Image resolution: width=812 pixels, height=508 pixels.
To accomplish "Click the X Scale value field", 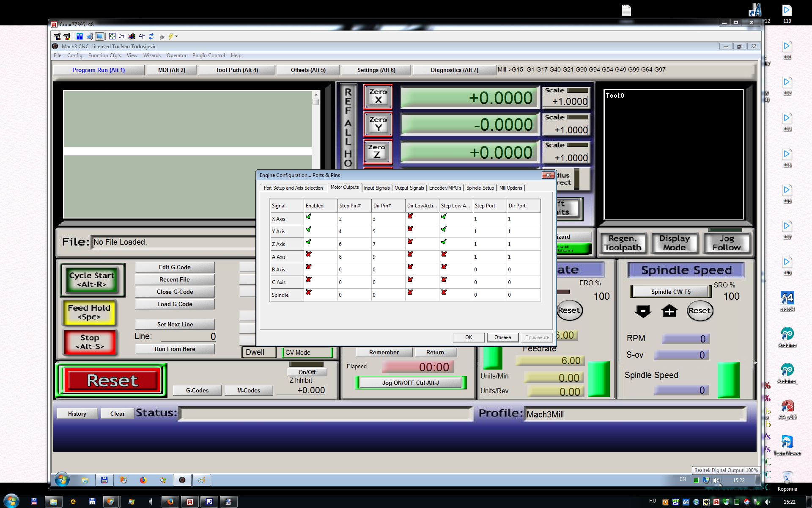I will [x=569, y=102].
